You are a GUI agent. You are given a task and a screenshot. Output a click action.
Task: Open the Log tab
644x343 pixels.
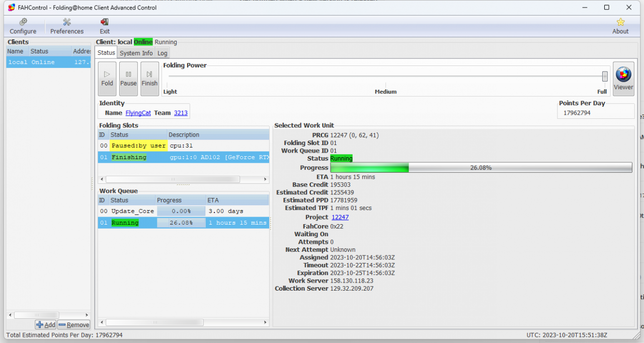pos(162,53)
